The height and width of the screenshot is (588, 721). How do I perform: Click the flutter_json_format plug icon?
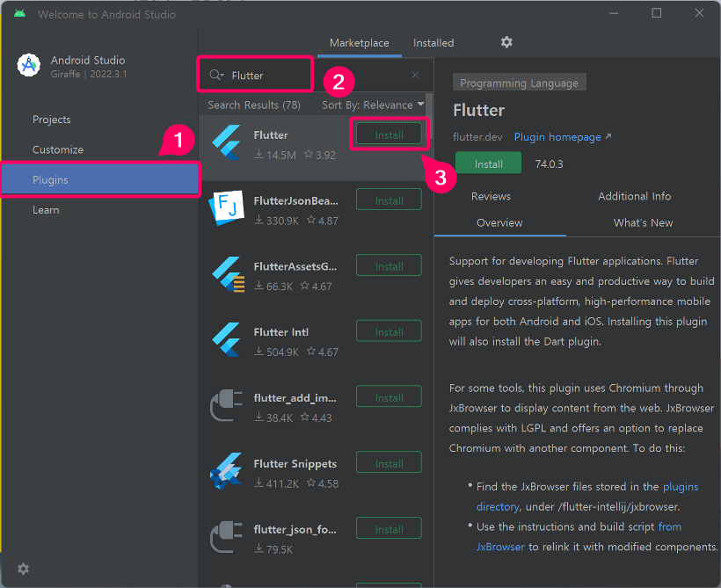tap(226, 536)
